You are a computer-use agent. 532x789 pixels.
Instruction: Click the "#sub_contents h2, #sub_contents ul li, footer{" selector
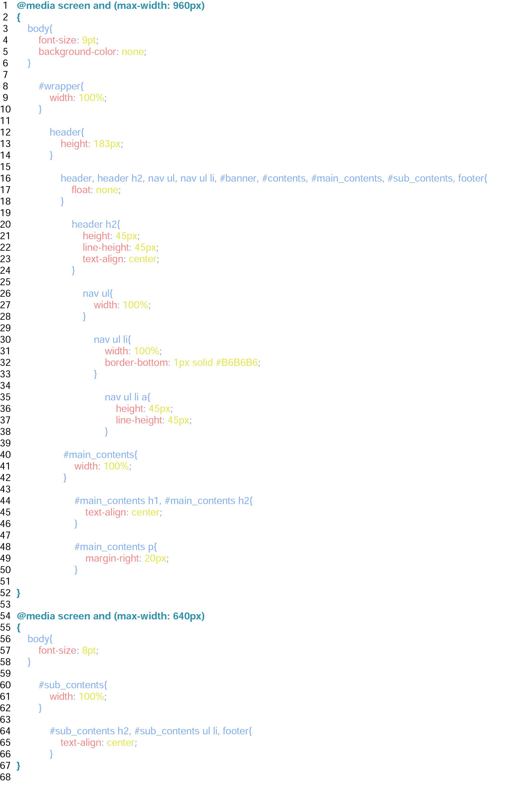151,731
